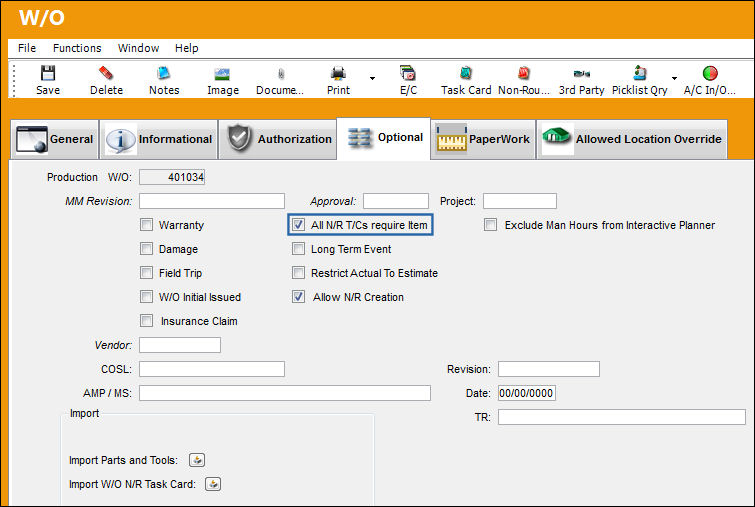
Task: Switch to the PaperWork tab
Action: (483, 139)
